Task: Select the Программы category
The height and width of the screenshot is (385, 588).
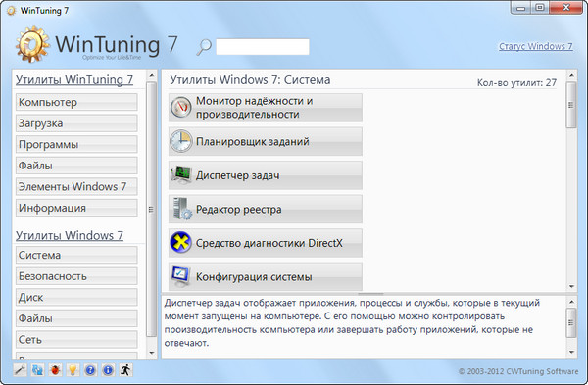Action: [x=76, y=144]
